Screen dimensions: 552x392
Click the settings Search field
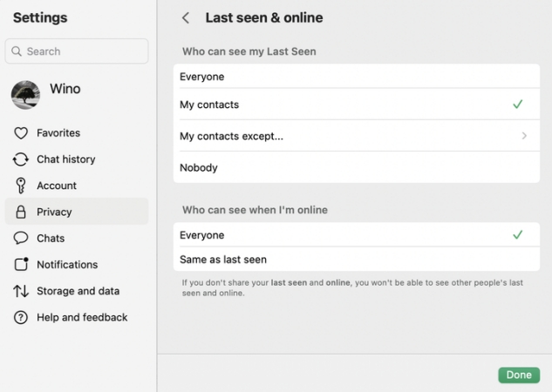pos(77,51)
